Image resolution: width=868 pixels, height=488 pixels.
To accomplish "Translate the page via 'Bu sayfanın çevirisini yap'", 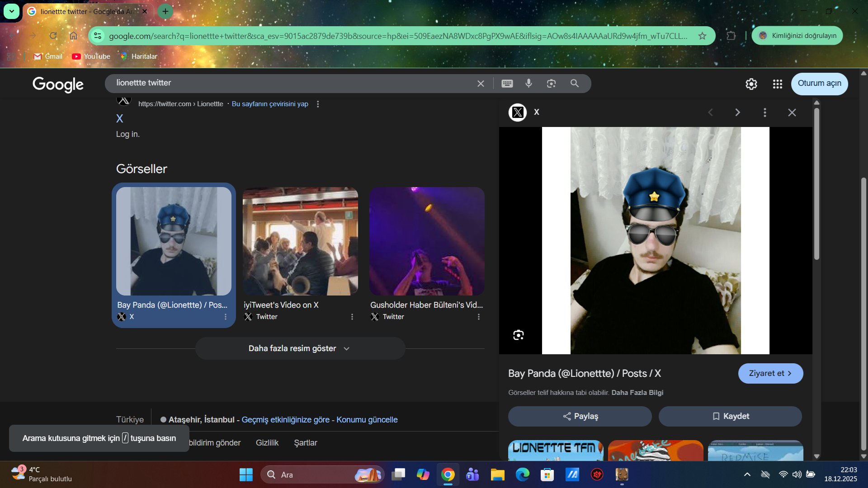I will click(270, 104).
